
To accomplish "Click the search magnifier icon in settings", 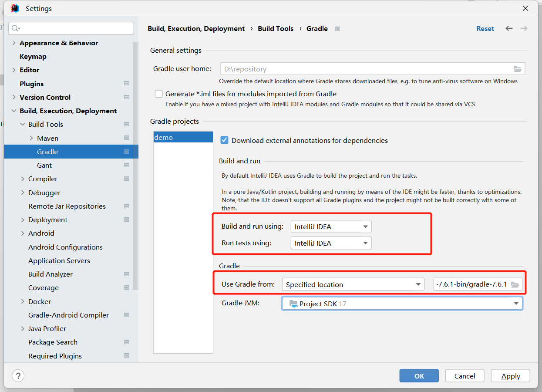I will pyautogui.click(x=15, y=28).
